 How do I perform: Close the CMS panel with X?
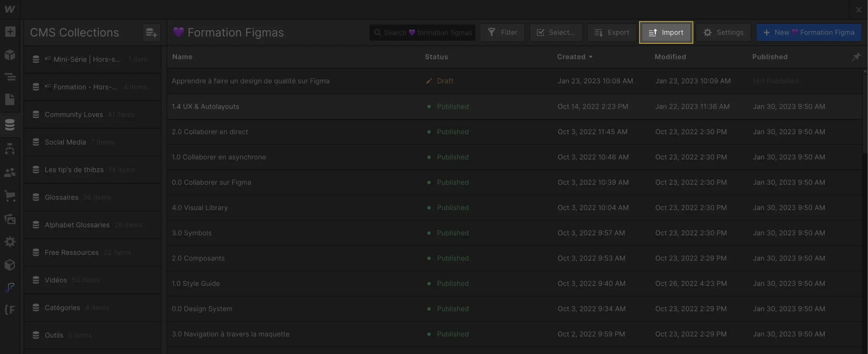[859, 10]
